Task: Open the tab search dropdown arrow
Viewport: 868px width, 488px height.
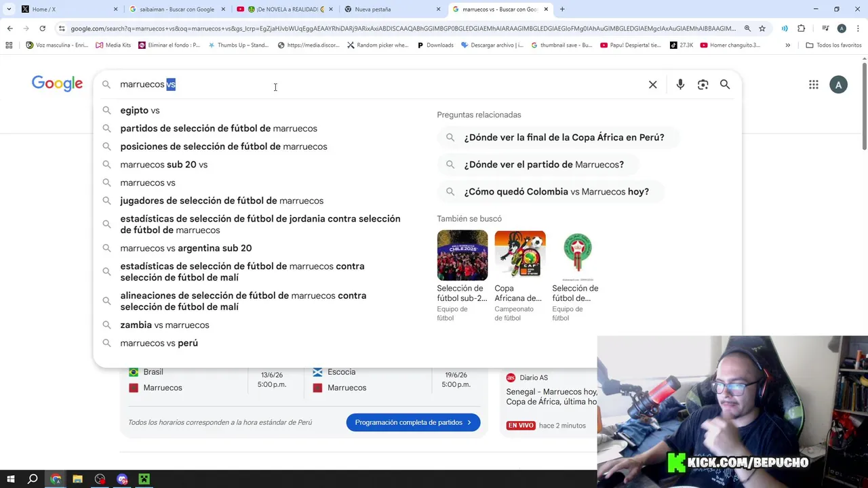Action: [8, 9]
